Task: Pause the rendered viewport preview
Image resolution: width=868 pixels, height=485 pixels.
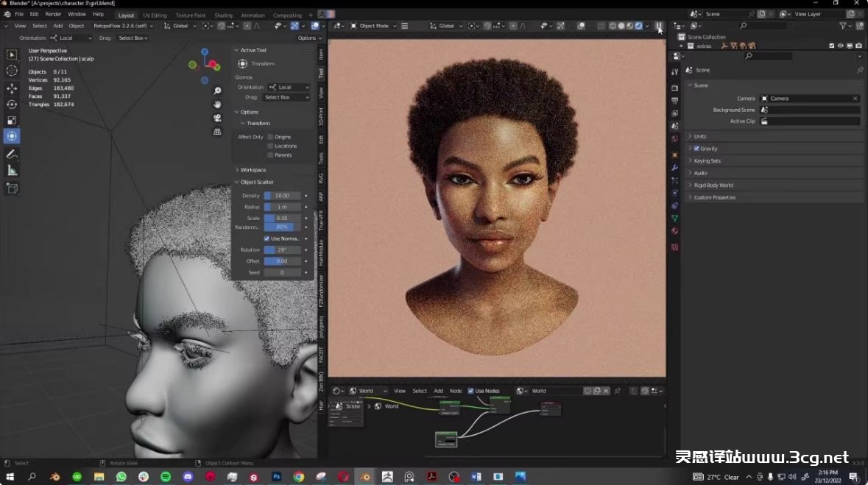Action: pyautogui.click(x=660, y=26)
